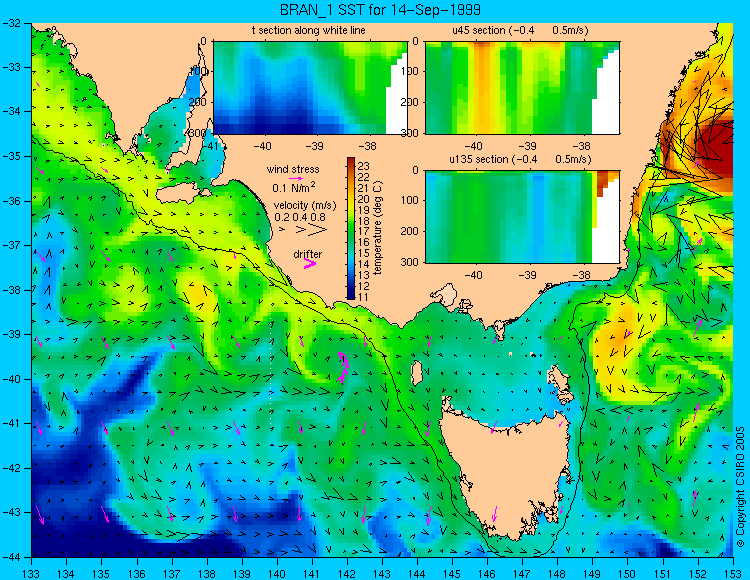Click the 'drifter' legend label
The width and height of the screenshot is (750, 580).
[x=308, y=254]
